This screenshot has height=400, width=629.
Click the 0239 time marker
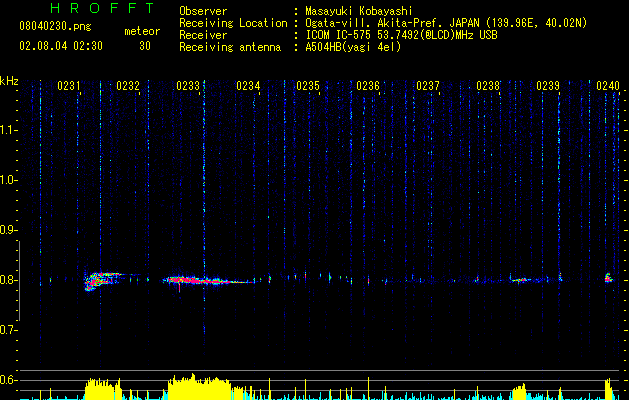pos(548,86)
